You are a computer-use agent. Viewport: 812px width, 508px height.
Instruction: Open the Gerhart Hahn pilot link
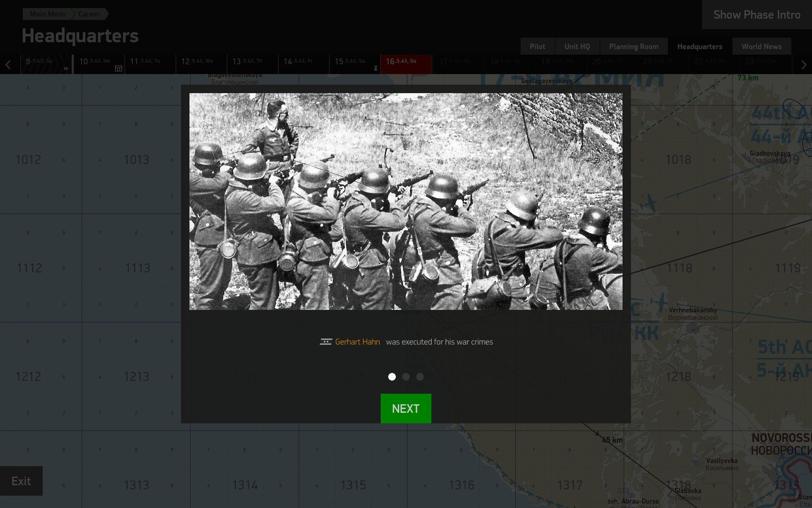[357, 342]
